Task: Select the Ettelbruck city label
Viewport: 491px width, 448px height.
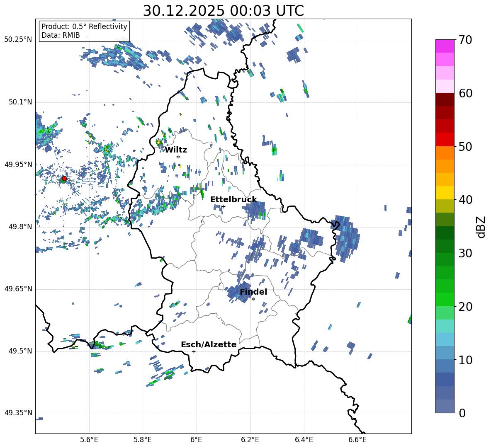Action: (x=233, y=200)
